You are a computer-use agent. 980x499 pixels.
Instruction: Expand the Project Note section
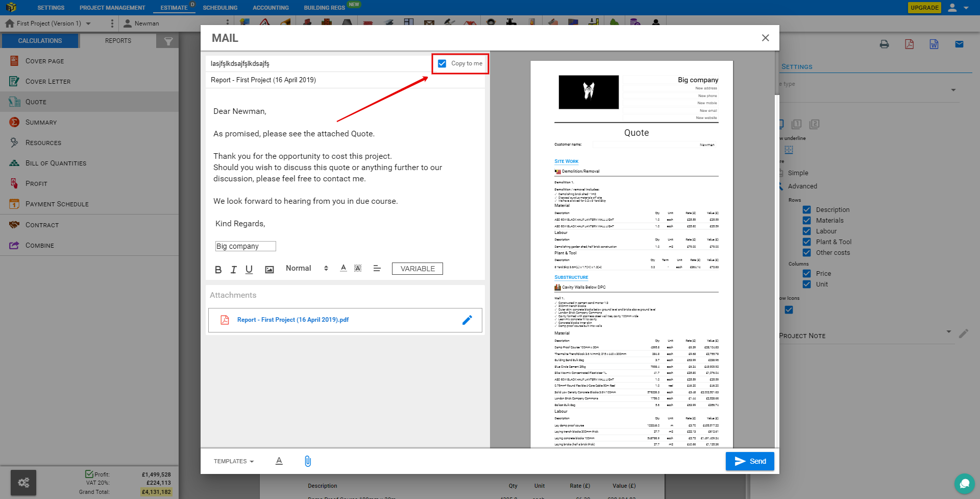(x=949, y=332)
